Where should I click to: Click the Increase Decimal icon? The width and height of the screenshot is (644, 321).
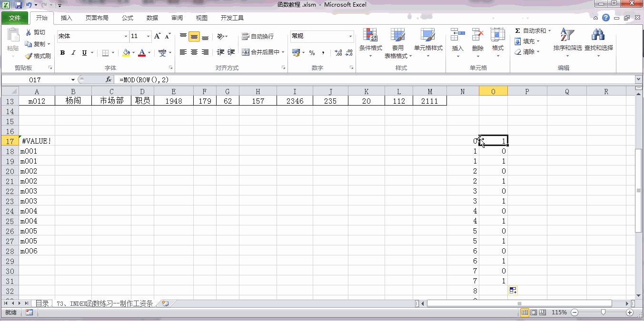pyautogui.click(x=337, y=53)
